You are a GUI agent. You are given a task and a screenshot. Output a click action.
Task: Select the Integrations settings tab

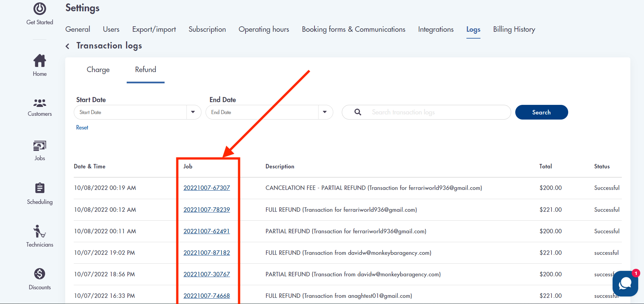click(x=436, y=30)
